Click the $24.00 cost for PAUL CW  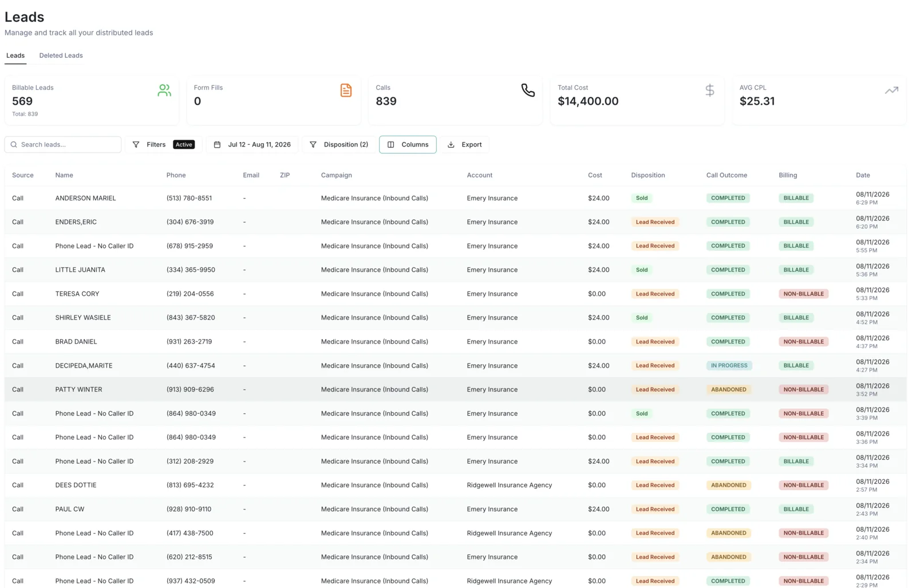click(598, 509)
